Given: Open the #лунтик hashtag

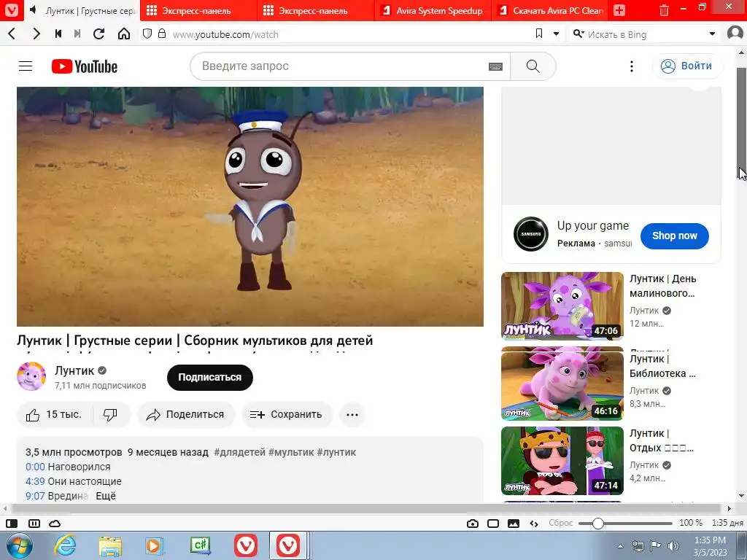Looking at the screenshot, I should coord(336,452).
